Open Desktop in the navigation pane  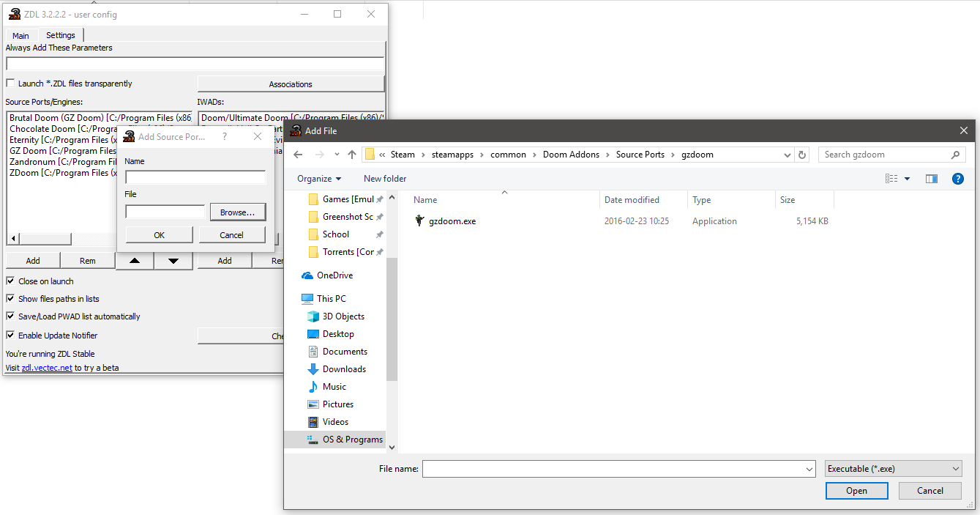pyautogui.click(x=338, y=334)
